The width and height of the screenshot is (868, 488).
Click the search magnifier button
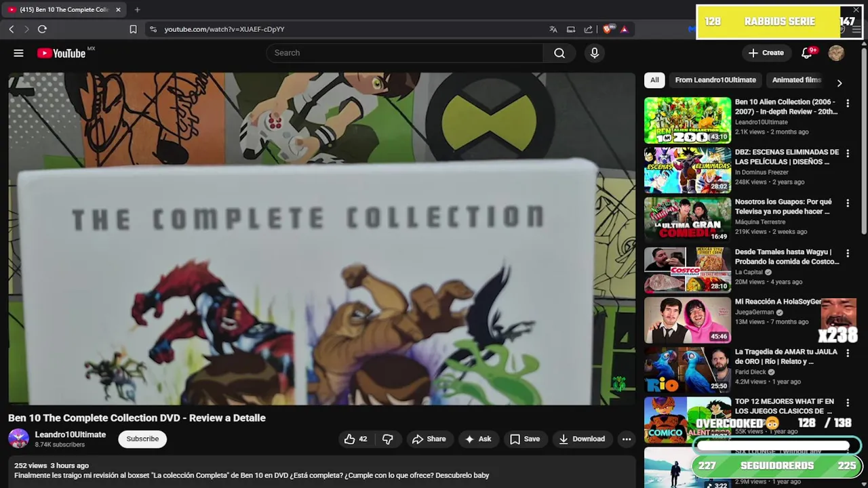[559, 53]
